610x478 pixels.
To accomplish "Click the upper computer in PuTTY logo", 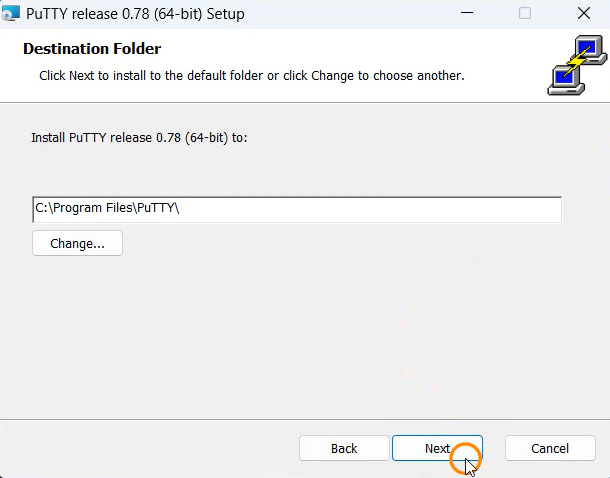I will (x=590, y=49).
